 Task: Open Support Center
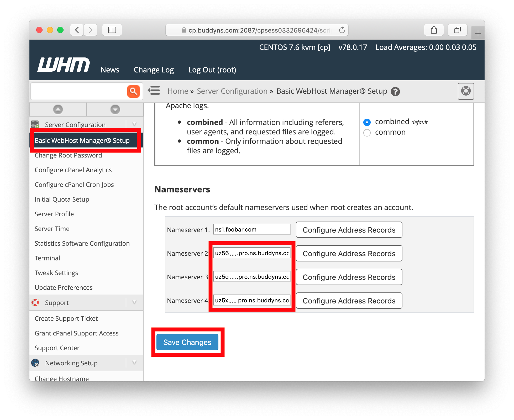pos(57,348)
